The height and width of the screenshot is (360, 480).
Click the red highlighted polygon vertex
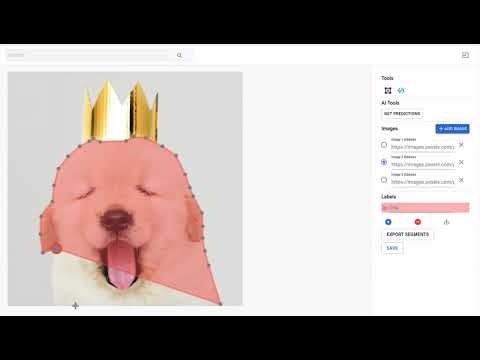[x=57, y=248]
